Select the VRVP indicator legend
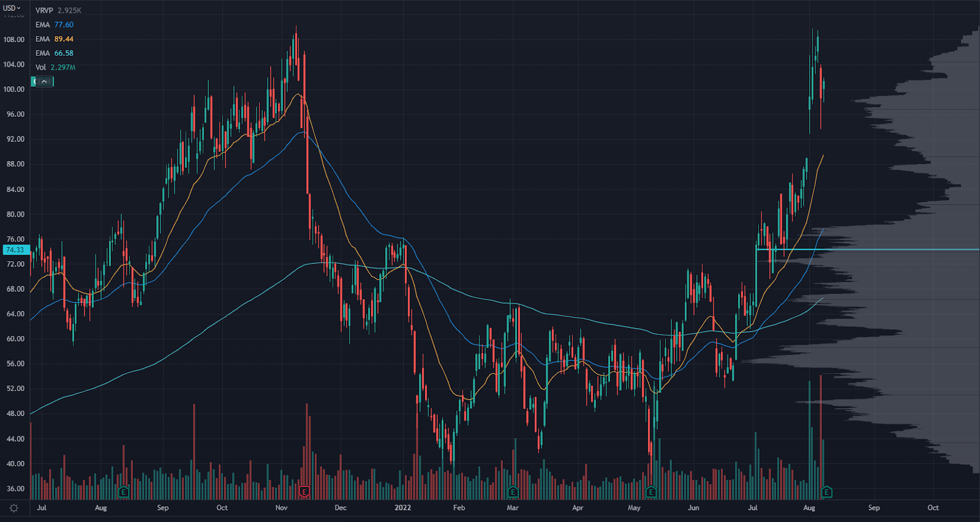This screenshot has height=522, width=980. [58, 10]
